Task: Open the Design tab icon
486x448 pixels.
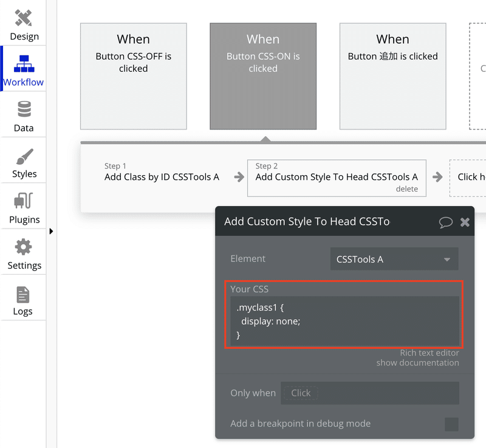Action: pos(24,18)
